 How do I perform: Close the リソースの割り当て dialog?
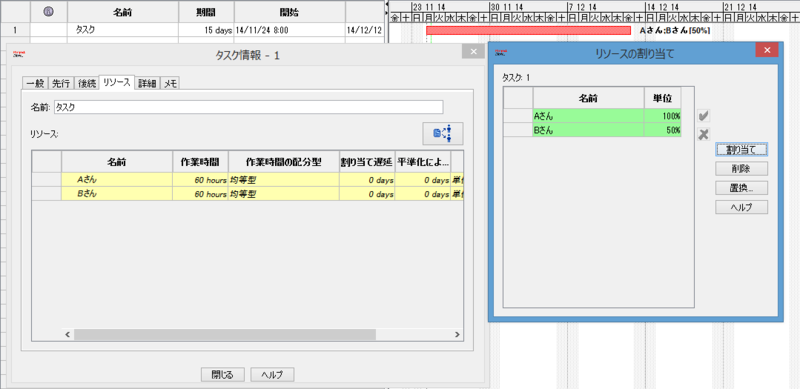(x=767, y=50)
